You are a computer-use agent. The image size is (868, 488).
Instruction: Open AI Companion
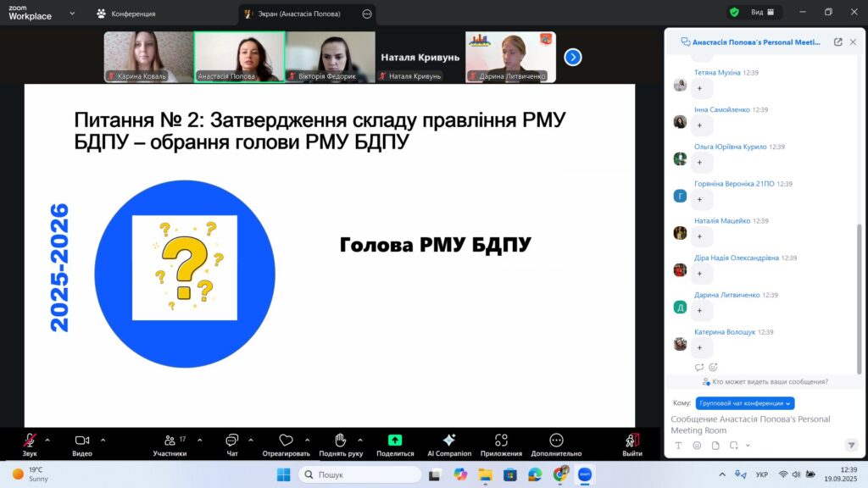448,441
